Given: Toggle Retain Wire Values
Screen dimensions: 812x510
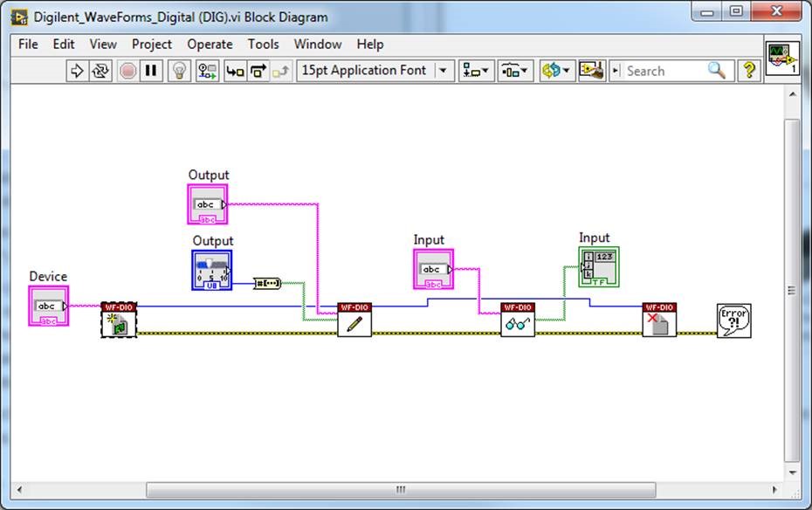Looking at the screenshot, I should tap(207, 71).
